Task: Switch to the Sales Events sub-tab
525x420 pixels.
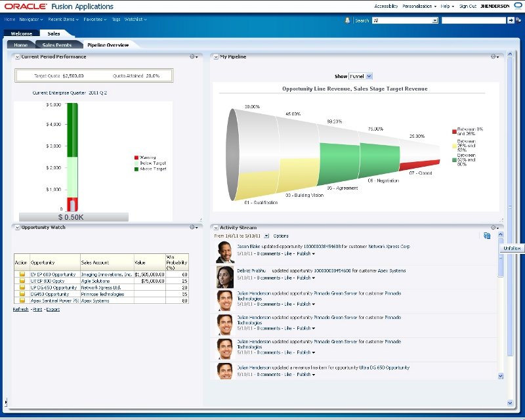Action: click(x=57, y=45)
